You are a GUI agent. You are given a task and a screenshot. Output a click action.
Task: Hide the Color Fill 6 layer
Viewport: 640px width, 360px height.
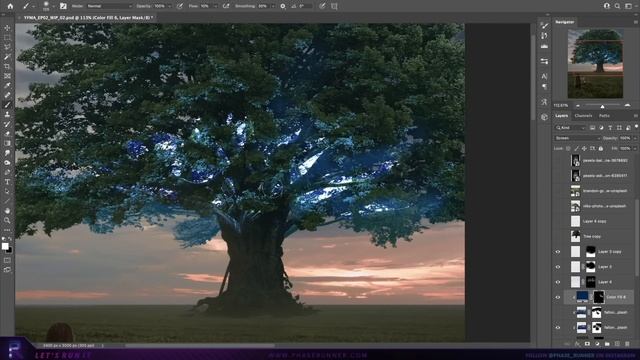[x=558, y=297]
